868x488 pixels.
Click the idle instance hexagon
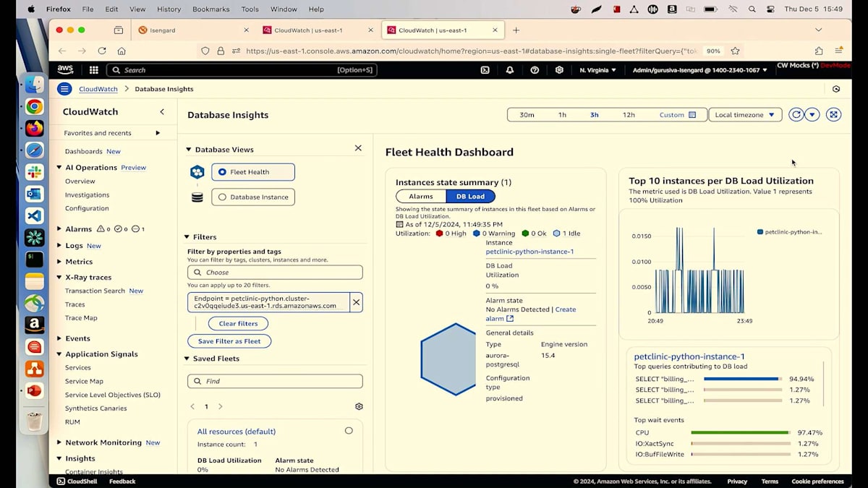[x=448, y=359]
